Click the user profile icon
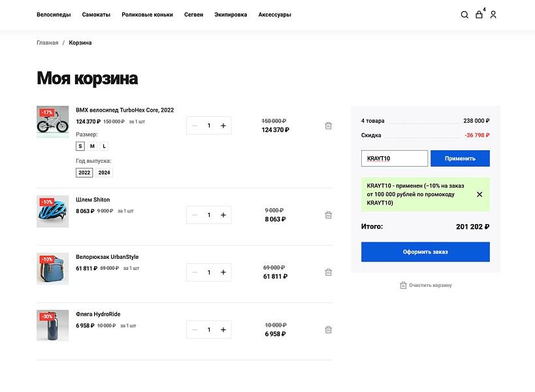This screenshot has width=535, height=392. pyautogui.click(x=493, y=14)
